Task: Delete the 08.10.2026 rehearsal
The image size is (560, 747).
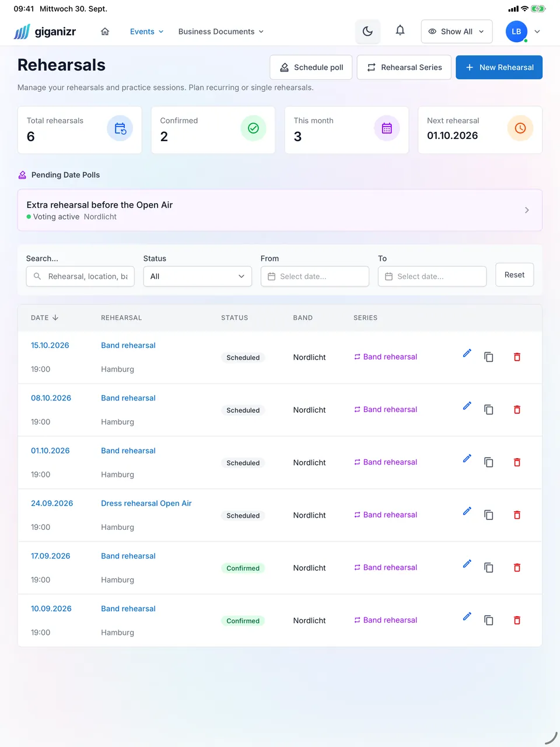Action: (x=517, y=410)
